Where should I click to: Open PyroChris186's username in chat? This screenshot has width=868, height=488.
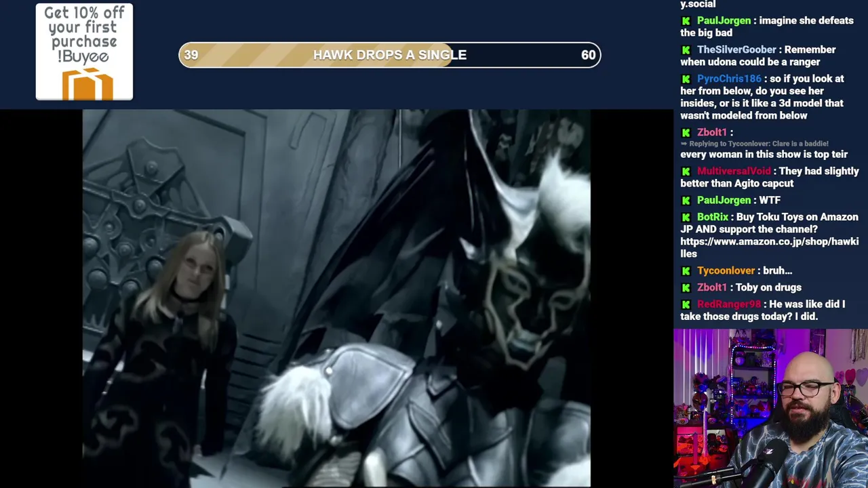click(x=729, y=79)
